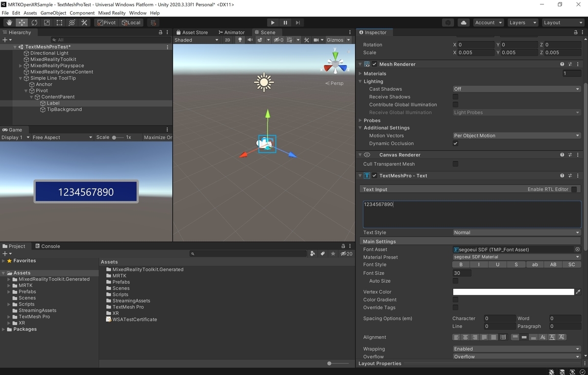The image size is (588, 375).
Task: Open Shaded draw mode dropdown
Action: coord(196,40)
